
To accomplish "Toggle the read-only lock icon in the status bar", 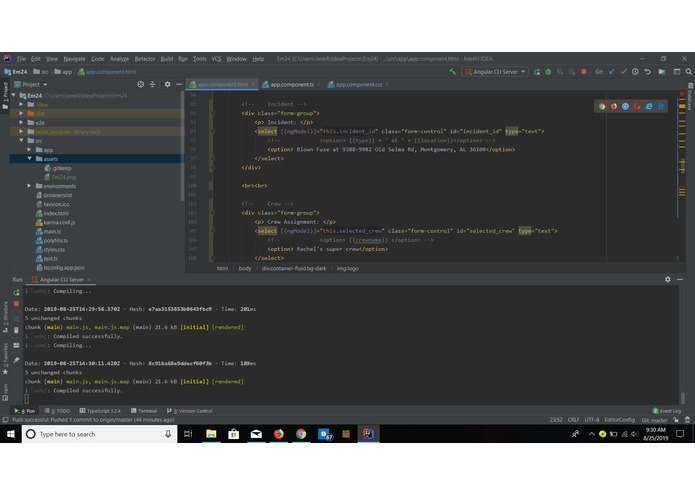I will point(676,420).
